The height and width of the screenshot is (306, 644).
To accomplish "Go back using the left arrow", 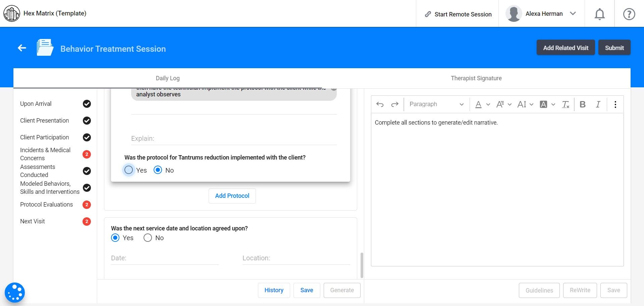I will [x=22, y=48].
